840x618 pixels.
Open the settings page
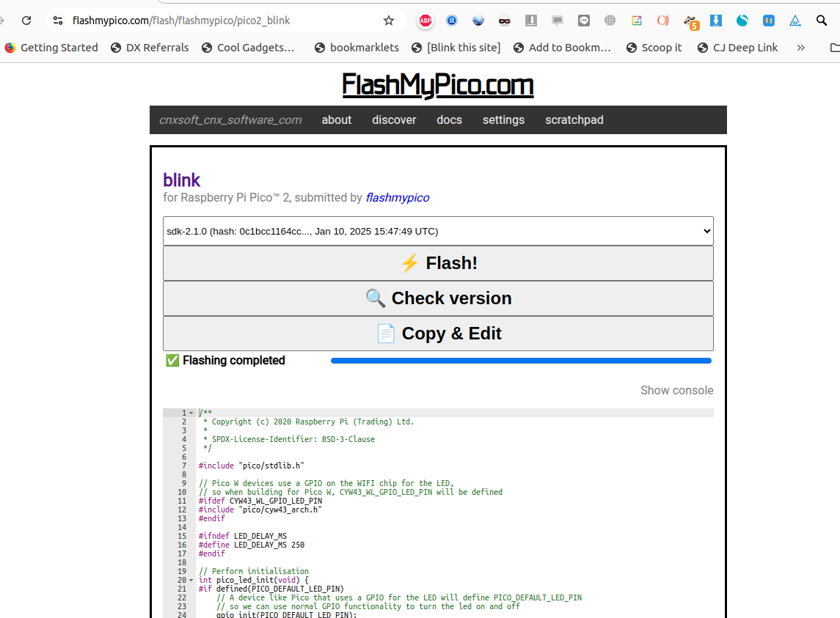pos(503,120)
